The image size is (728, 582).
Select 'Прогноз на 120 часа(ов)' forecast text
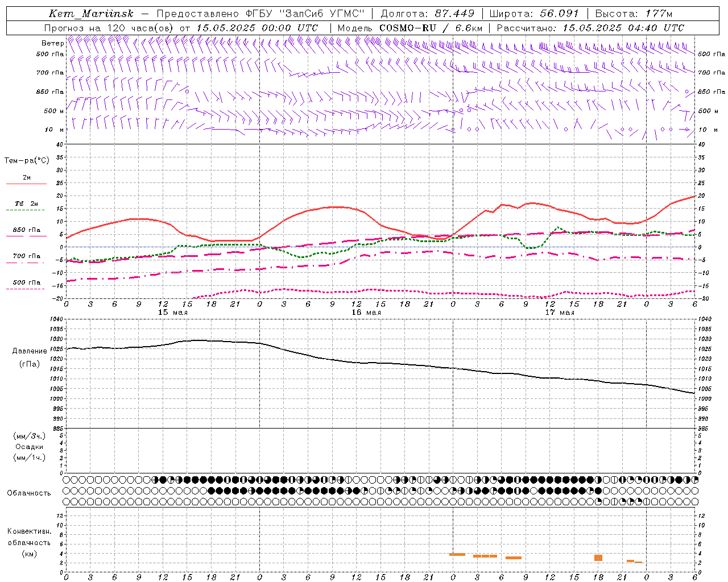(x=110, y=28)
